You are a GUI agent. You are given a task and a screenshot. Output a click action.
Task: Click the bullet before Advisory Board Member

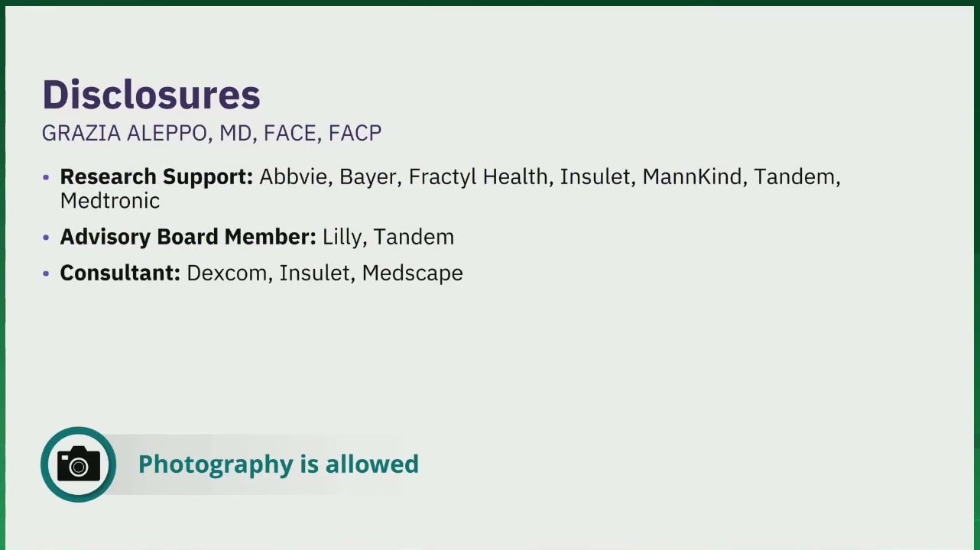coord(46,238)
